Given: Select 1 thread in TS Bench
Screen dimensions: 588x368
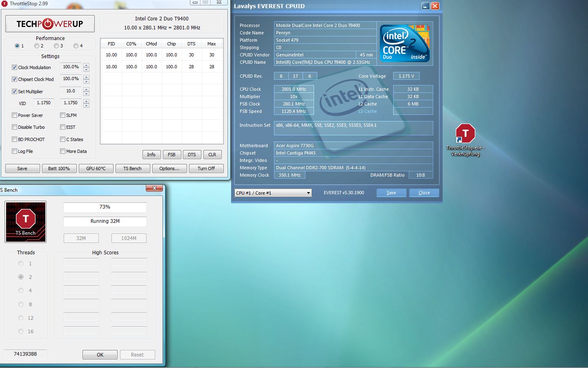Looking at the screenshot, I should coord(21,264).
